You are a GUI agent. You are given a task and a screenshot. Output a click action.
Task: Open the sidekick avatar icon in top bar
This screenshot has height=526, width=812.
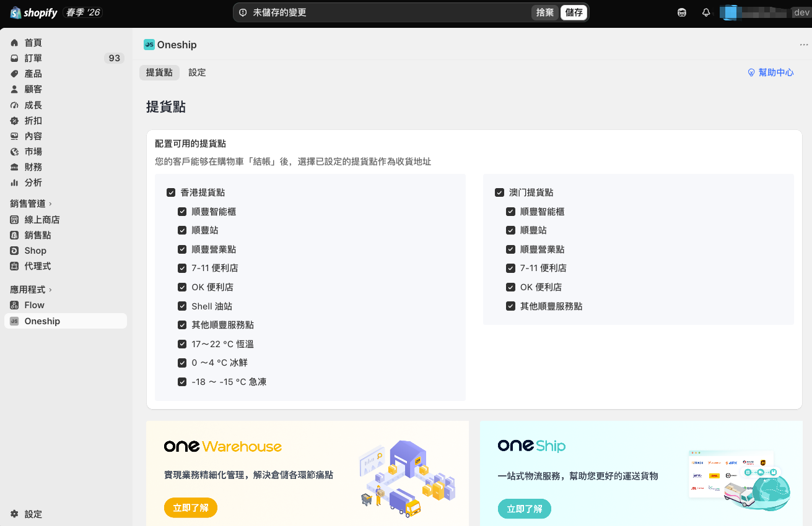pos(682,12)
